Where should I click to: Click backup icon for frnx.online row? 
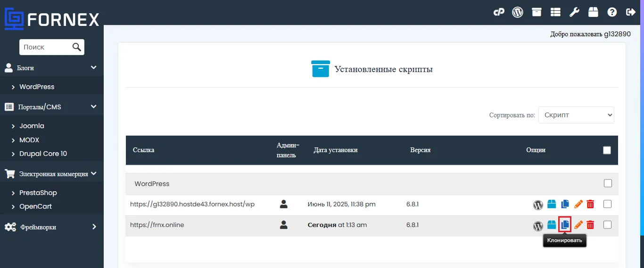552,225
